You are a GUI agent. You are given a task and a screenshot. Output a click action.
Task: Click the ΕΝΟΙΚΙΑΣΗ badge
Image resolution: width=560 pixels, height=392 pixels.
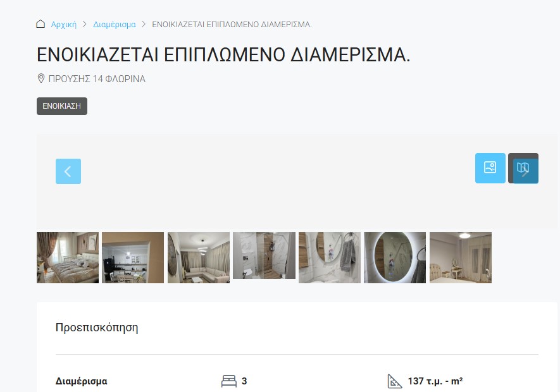tap(62, 106)
